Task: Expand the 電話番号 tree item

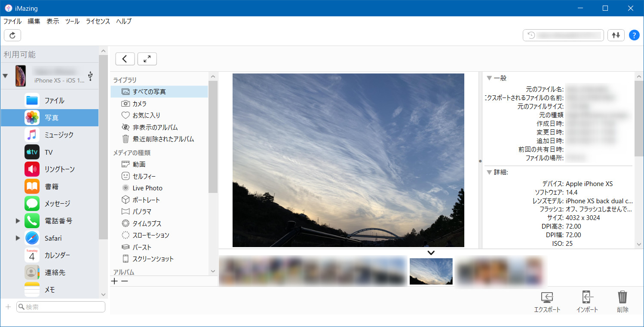Action: pyautogui.click(x=18, y=221)
